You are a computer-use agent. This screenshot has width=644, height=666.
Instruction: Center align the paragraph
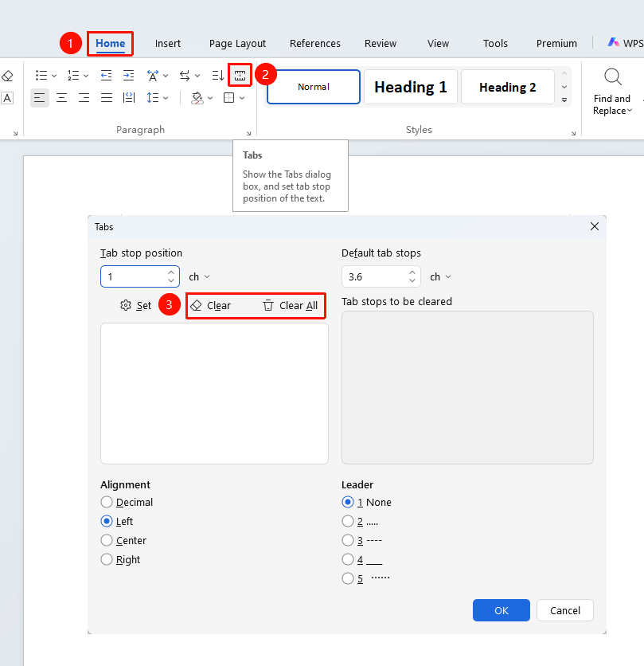pos(62,98)
